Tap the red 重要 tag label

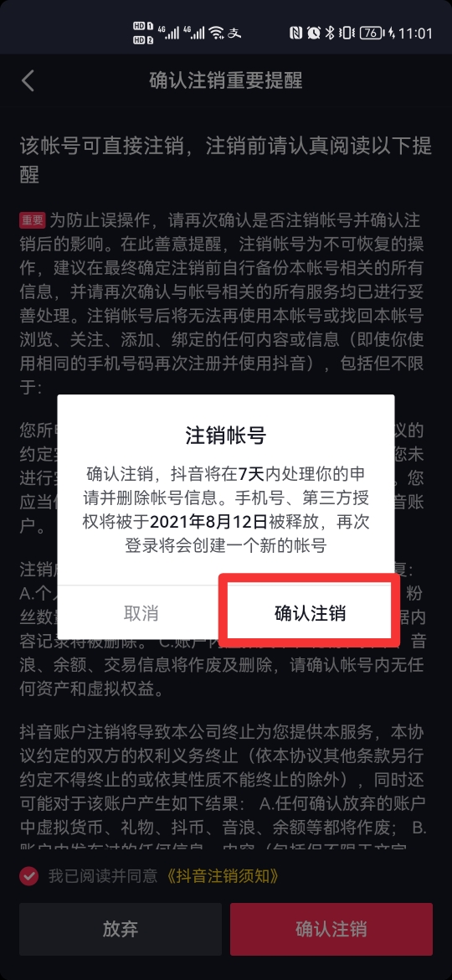click(33, 220)
